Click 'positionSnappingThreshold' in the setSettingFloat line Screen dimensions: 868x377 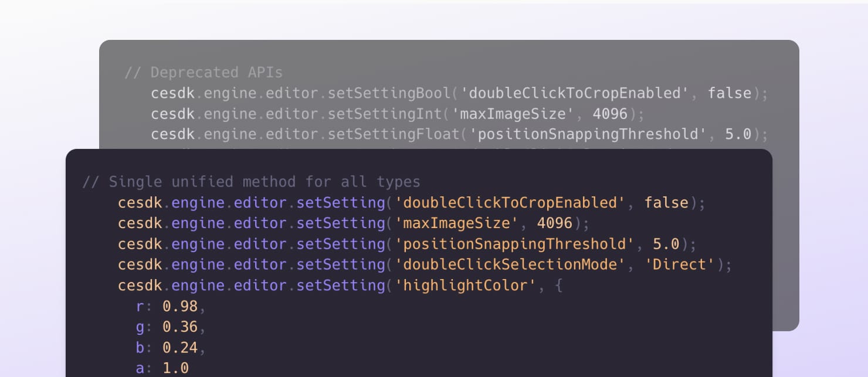coord(589,134)
